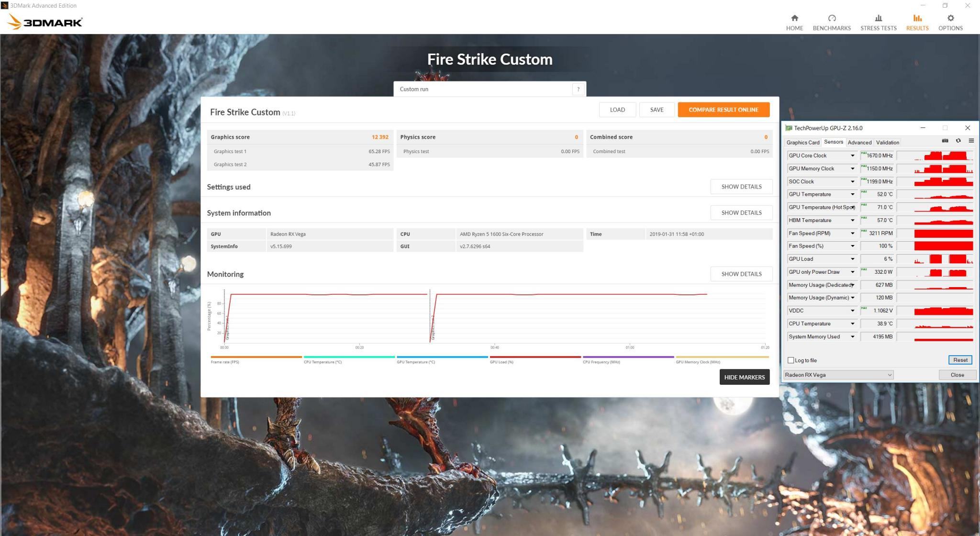This screenshot has height=536, width=980.
Task: Expand the Memory Usage (Dynamic) dropdown
Action: (x=852, y=298)
